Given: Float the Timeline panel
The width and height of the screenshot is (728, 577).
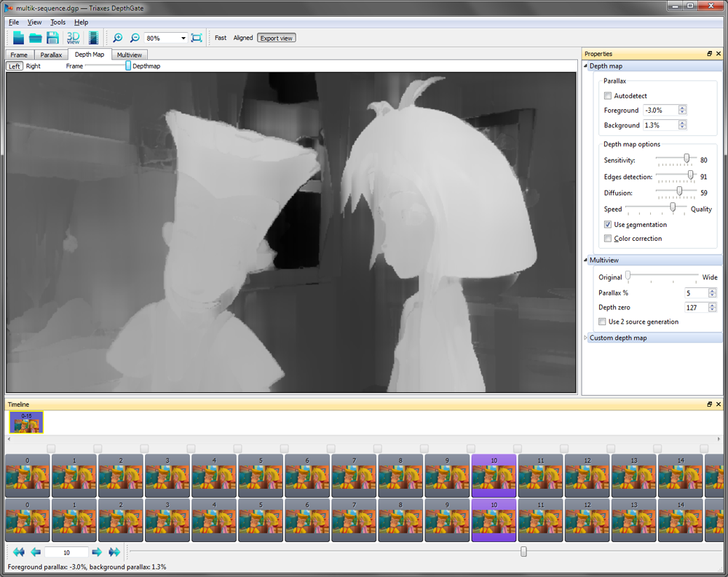Looking at the screenshot, I should [x=709, y=405].
